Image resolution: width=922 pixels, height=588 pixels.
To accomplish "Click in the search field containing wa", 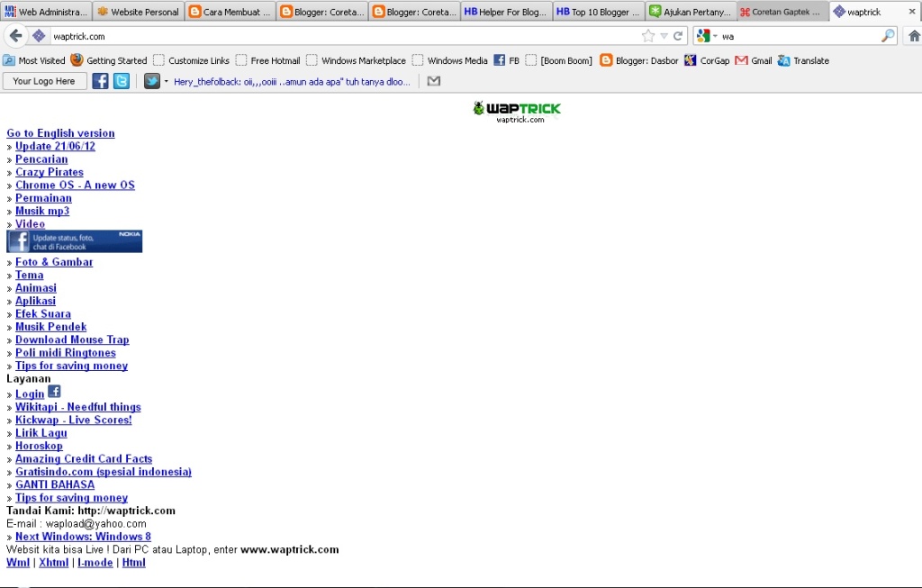I will [x=800, y=36].
